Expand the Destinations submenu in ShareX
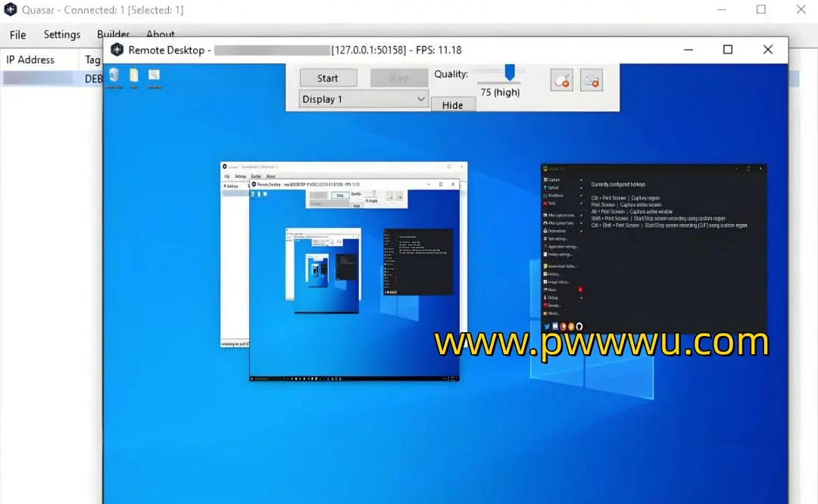818x504 pixels. (x=581, y=231)
